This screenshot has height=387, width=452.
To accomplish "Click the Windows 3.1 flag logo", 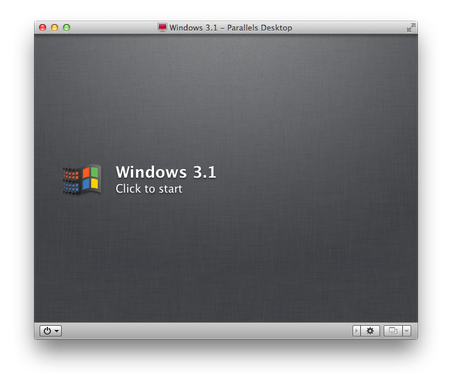I will coord(82,179).
